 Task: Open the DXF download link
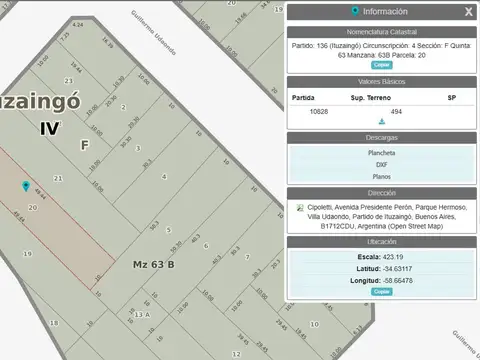click(382, 165)
